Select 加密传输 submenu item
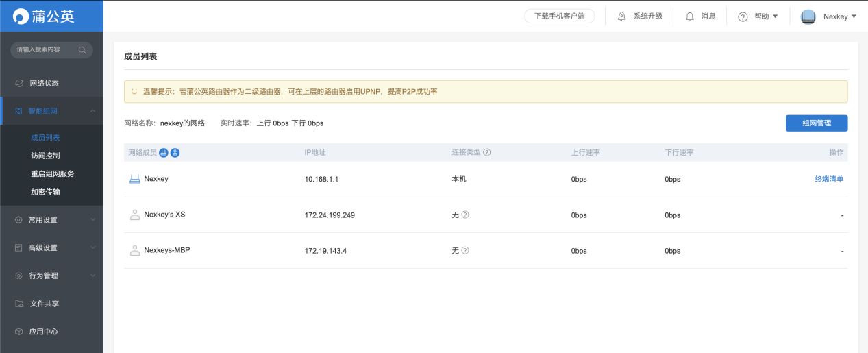 coord(45,192)
